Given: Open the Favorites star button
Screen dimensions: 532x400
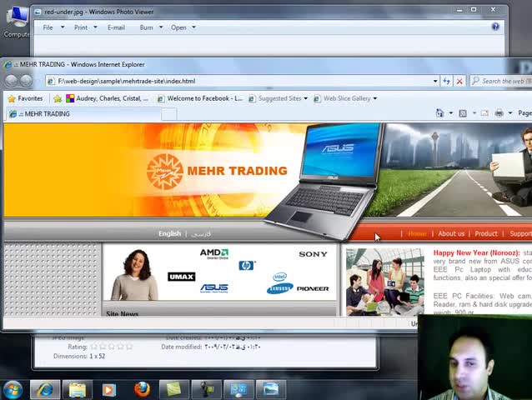Looking at the screenshot, I should 26,98.
